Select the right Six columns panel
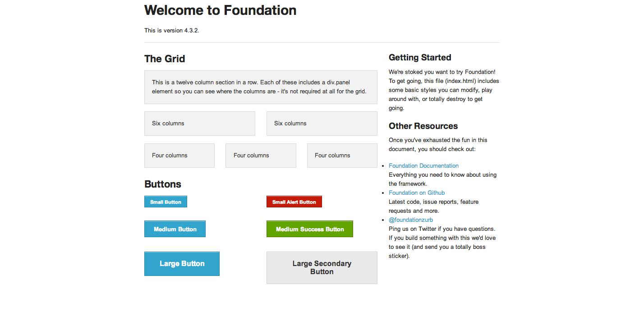644x326 pixels. click(x=322, y=123)
